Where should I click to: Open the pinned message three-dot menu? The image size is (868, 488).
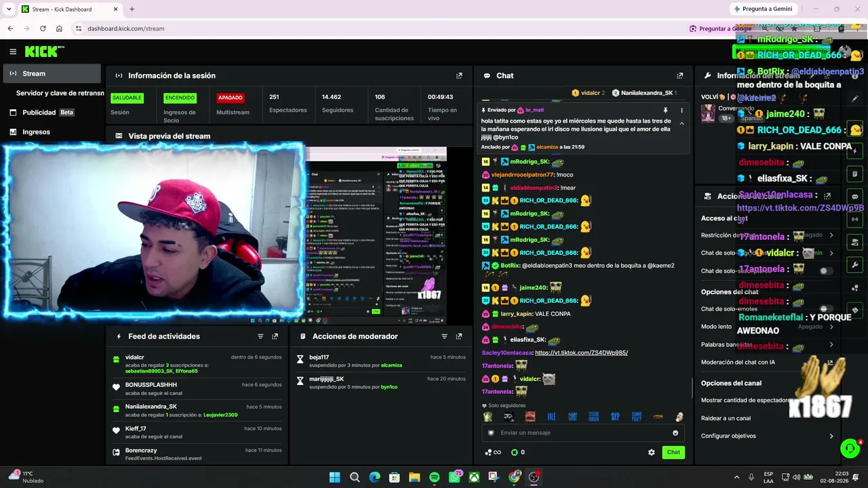tap(682, 110)
